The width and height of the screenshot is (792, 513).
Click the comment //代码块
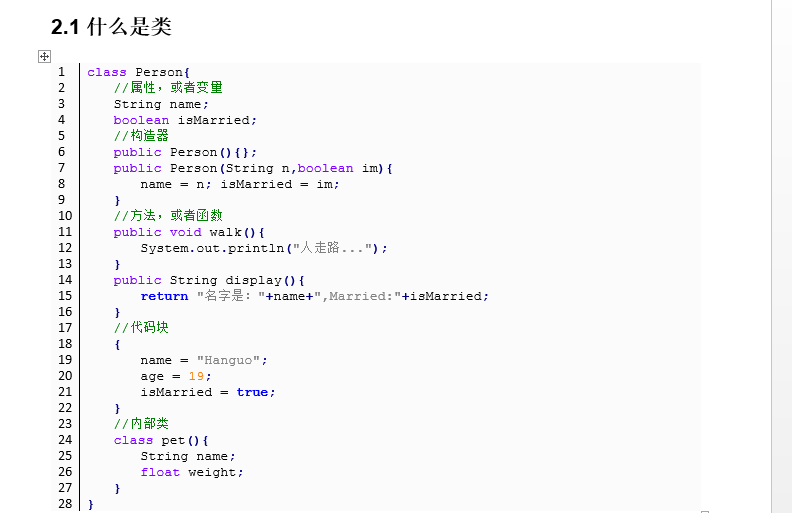click(141, 327)
